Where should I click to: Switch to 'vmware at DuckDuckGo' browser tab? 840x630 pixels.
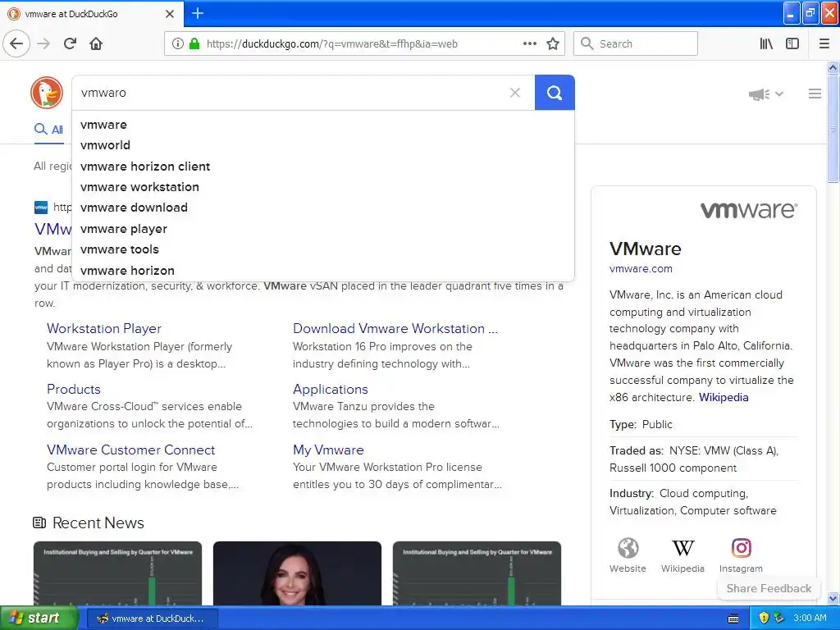[x=91, y=14]
